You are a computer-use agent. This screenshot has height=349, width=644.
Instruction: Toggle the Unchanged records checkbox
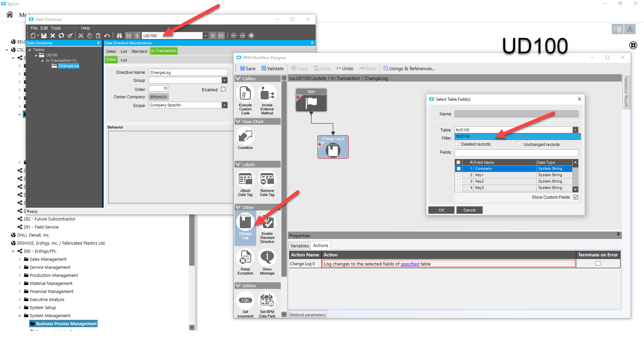click(519, 144)
